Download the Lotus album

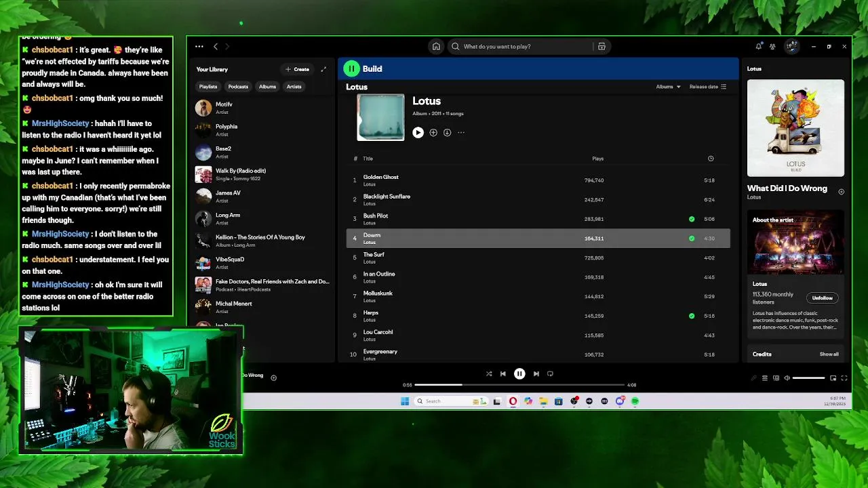447,133
